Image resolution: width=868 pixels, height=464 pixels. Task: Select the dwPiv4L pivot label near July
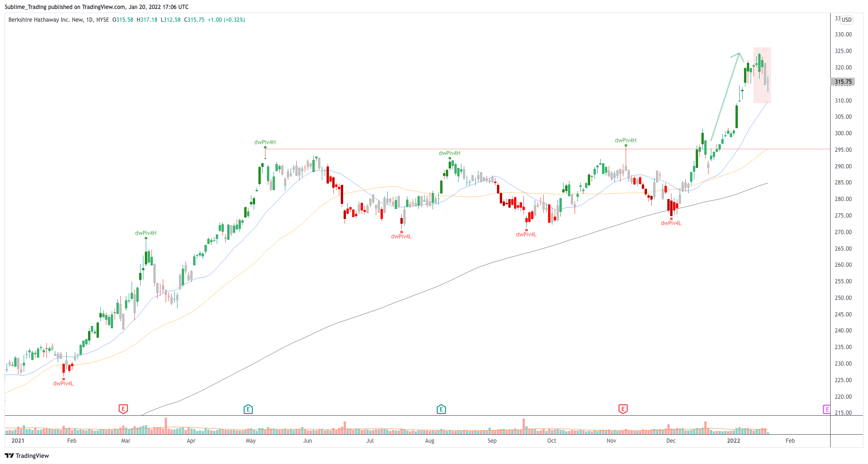point(401,236)
